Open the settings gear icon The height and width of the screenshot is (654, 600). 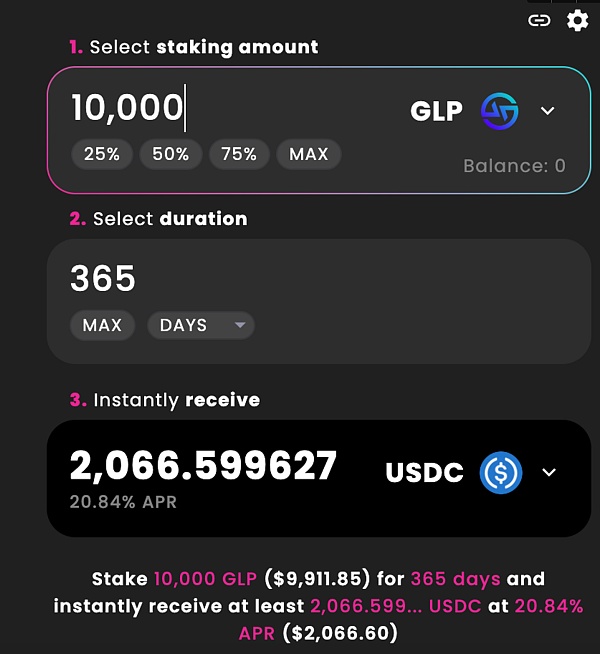point(577,20)
